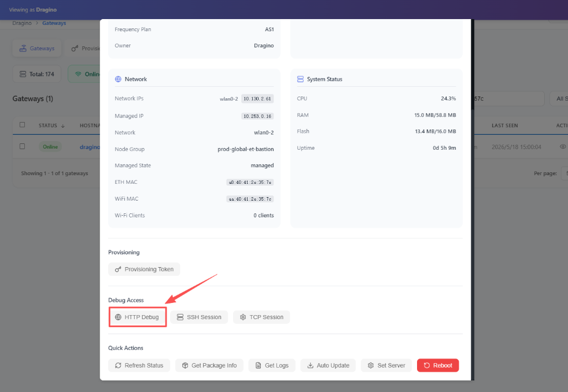Click the System Status server icon

coord(300,79)
